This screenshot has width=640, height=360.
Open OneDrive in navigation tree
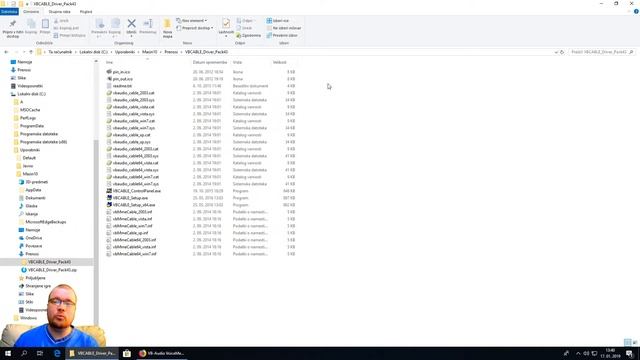coord(33,238)
